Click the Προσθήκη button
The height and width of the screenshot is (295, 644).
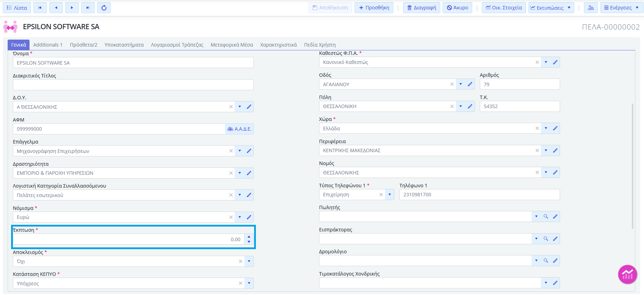374,8
